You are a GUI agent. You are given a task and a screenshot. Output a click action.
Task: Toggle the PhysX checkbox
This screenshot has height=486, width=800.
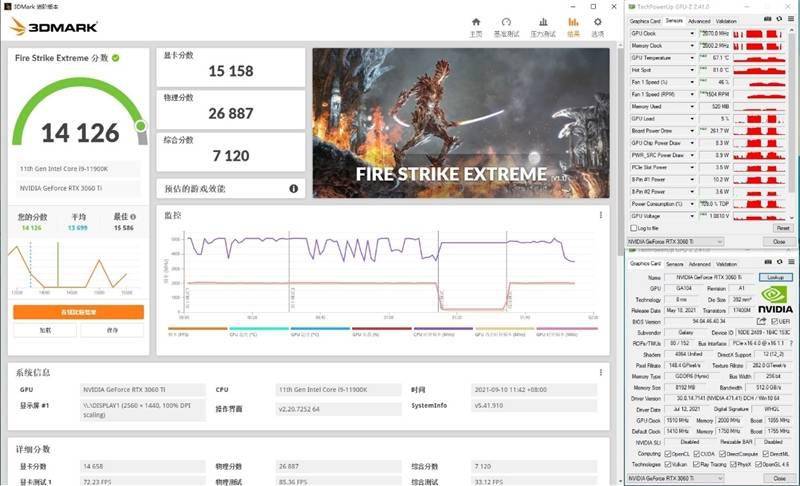[x=733, y=464]
